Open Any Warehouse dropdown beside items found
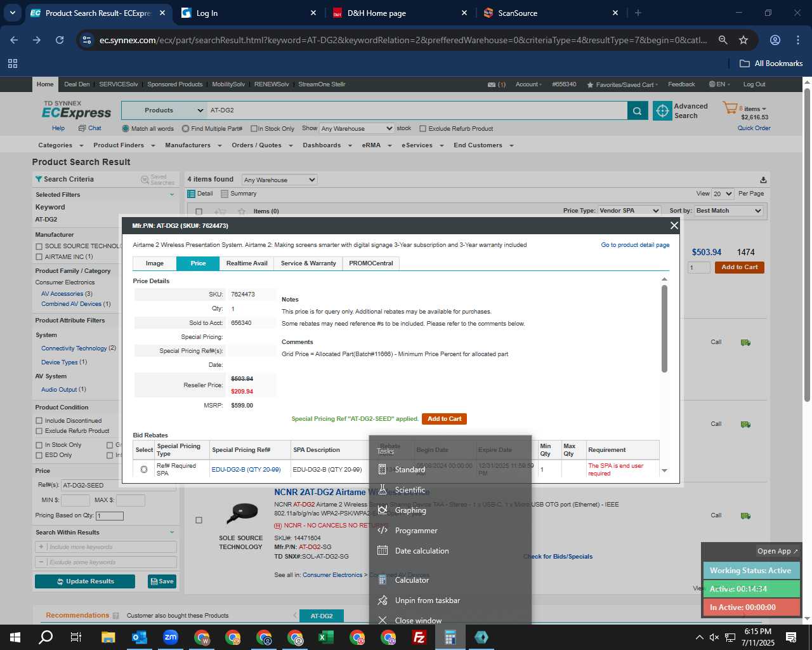 [x=279, y=180]
